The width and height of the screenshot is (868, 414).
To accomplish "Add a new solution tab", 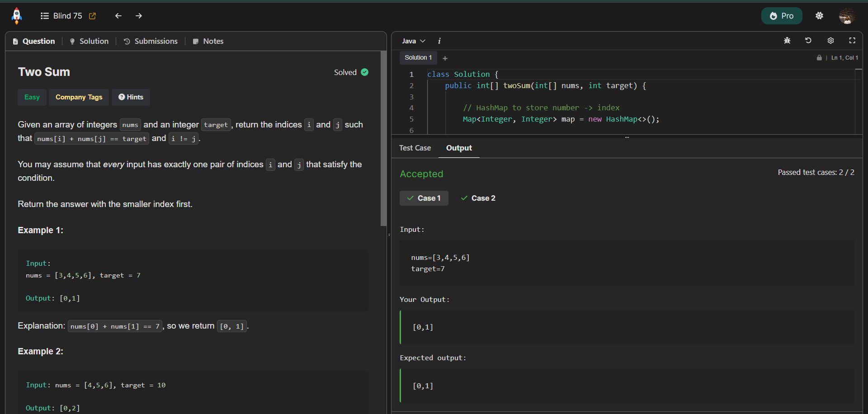I will click(445, 58).
